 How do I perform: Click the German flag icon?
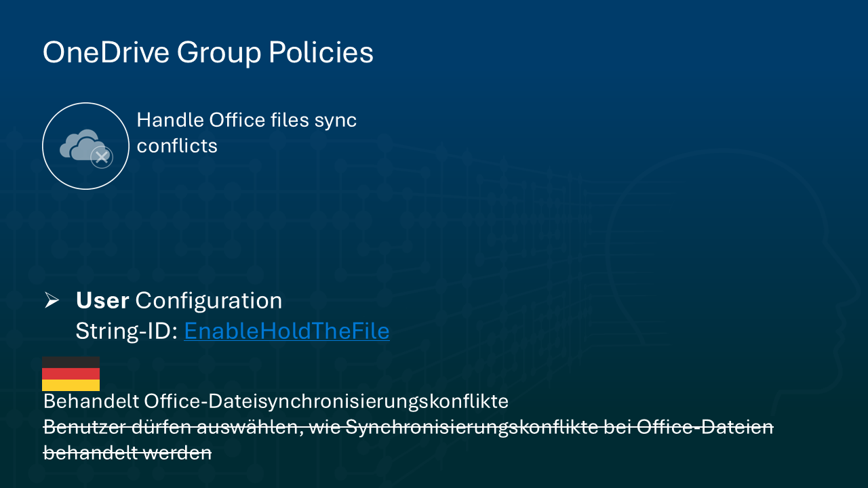point(71,373)
